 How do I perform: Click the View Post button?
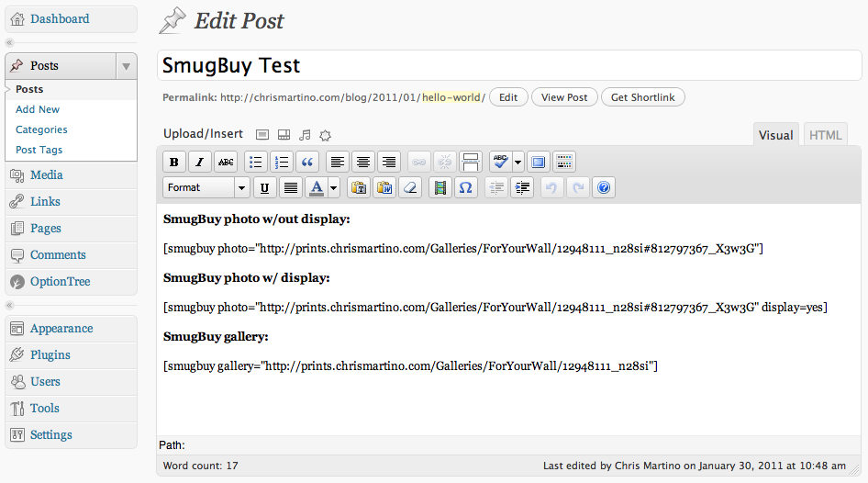tap(564, 97)
